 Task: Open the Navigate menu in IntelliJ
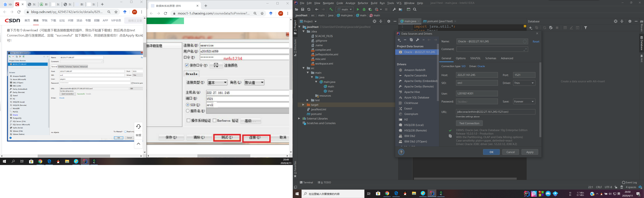328,3
